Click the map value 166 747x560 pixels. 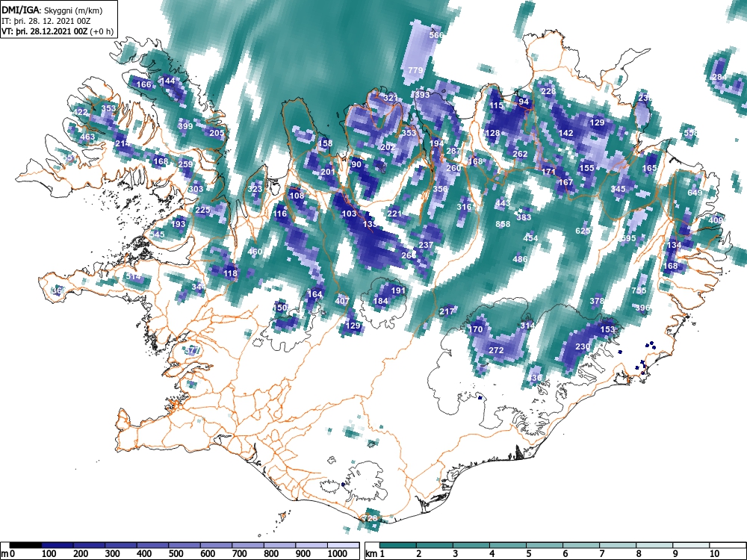(143, 84)
